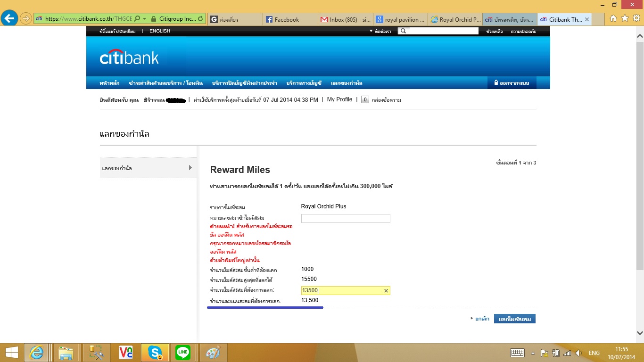Image resolution: width=644 pixels, height=362 pixels.
Task: Open the แลกของกำนัล top navigation menu
Action: (347, 83)
